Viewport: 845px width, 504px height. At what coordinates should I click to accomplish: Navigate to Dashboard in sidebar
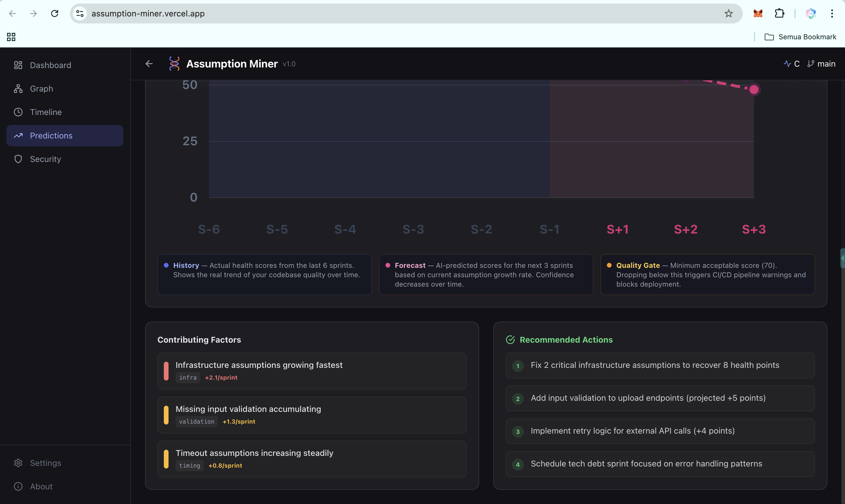[50, 65]
